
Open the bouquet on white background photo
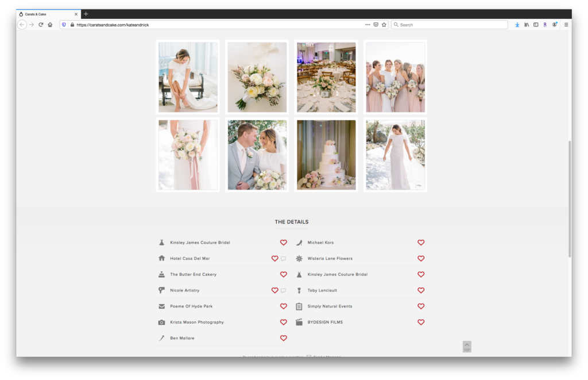257,78
